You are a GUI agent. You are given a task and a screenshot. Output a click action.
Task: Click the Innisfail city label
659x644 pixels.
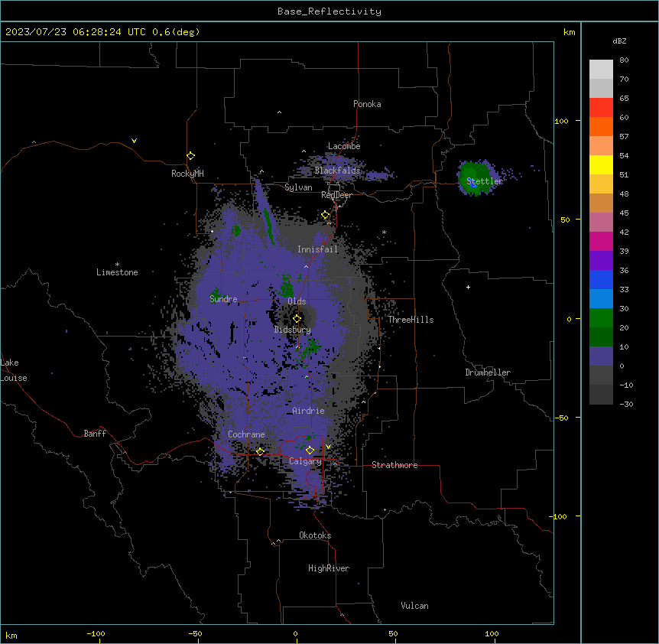[317, 249]
